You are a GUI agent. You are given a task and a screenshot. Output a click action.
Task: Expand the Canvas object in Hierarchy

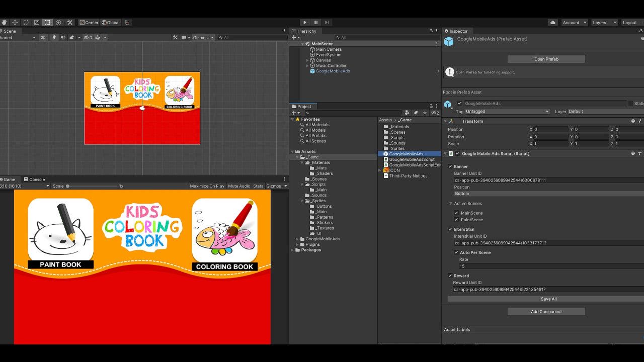point(307,60)
